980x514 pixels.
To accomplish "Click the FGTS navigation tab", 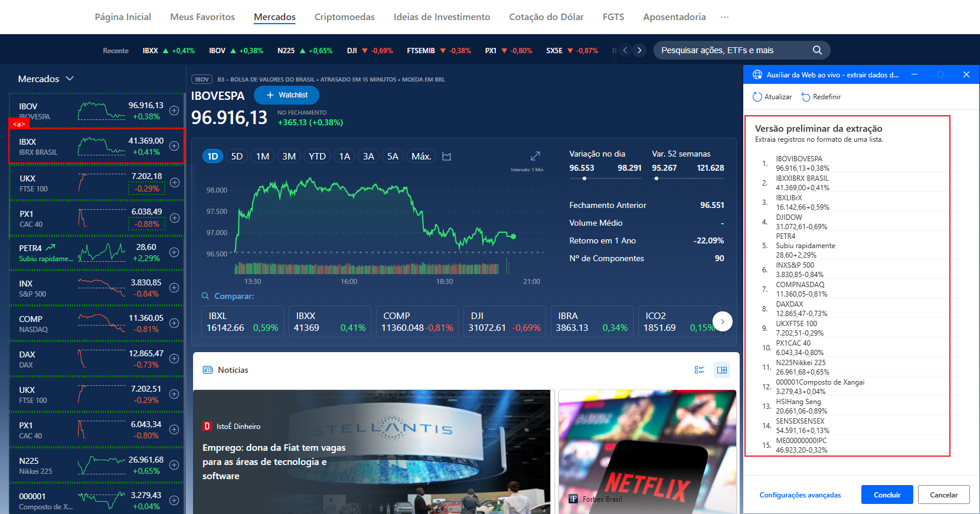I will pos(613,17).
